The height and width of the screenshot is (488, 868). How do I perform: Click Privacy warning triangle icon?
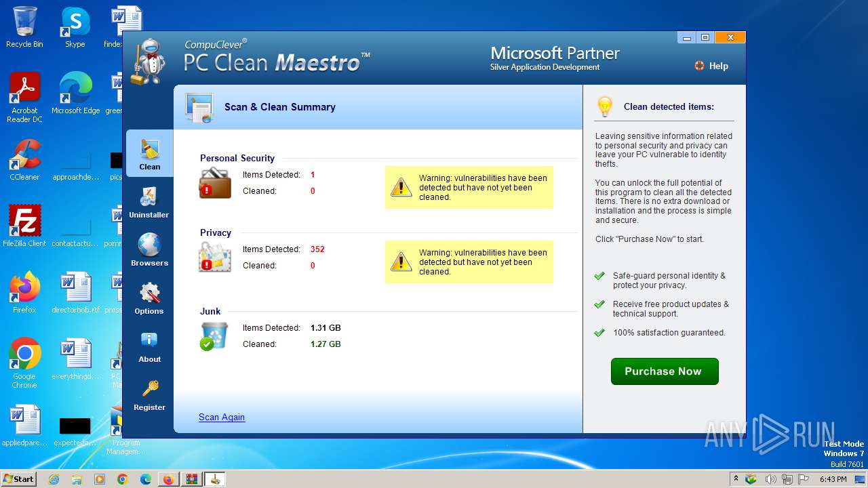[401, 262]
